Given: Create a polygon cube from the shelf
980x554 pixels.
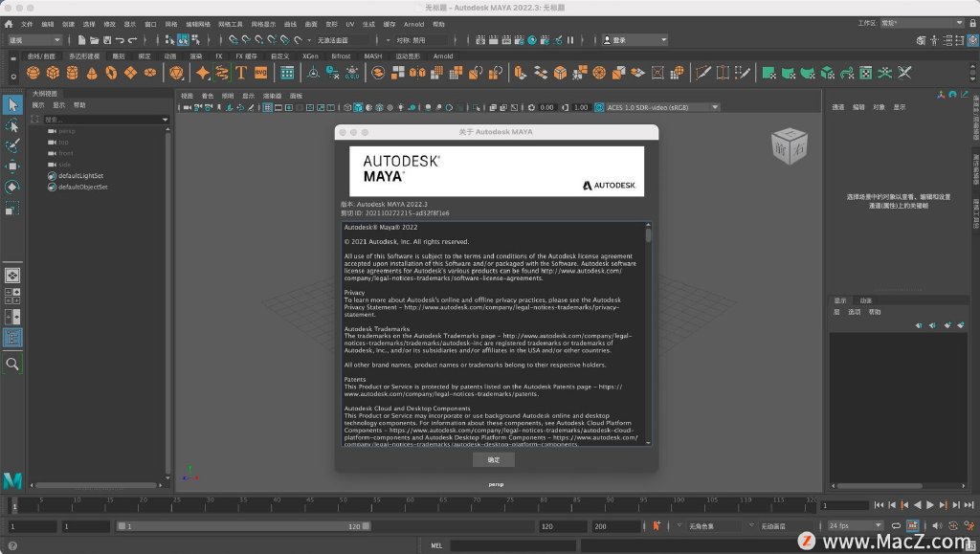Looking at the screenshot, I should (x=54, y=73).
